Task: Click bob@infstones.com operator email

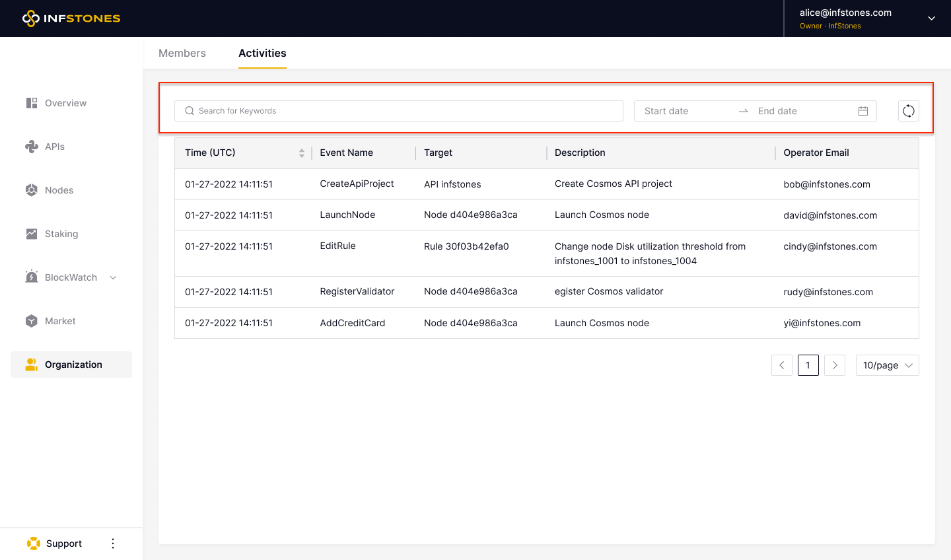Action: pyautogui.click(x=827, y=184)
